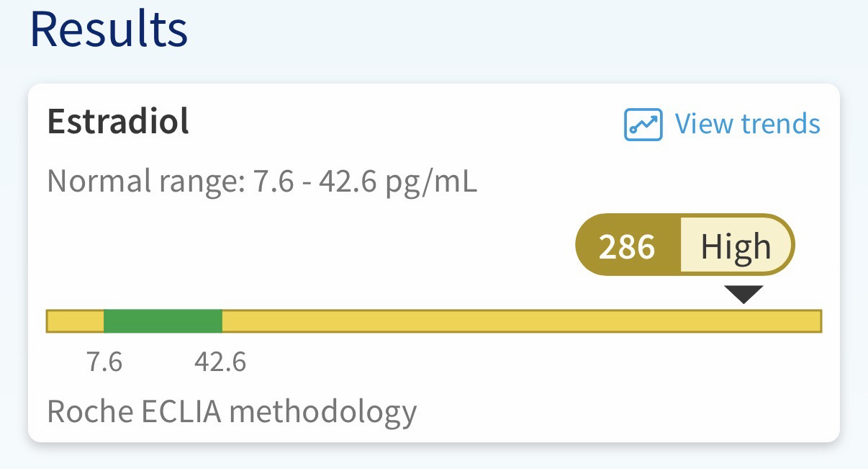Screen dimensions: 868x469
Task: Click the word methodology in the card footer
Action: (x=322, y=412)
